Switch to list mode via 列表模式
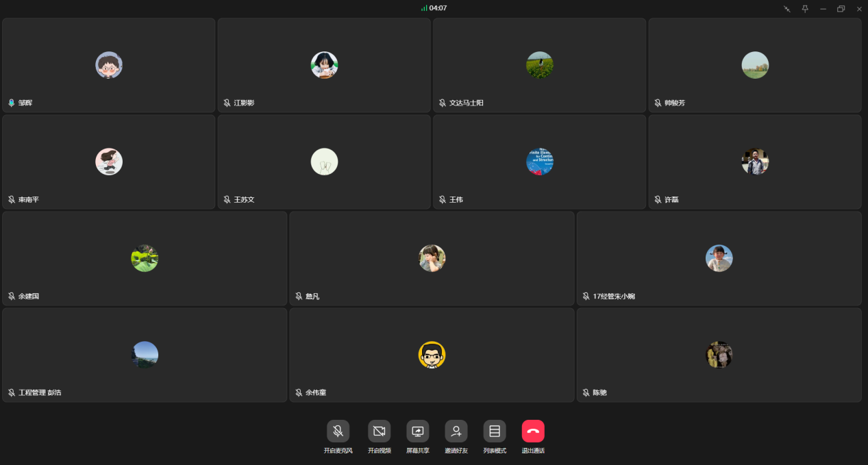This screenshot has width=868, height=465. 494,431
